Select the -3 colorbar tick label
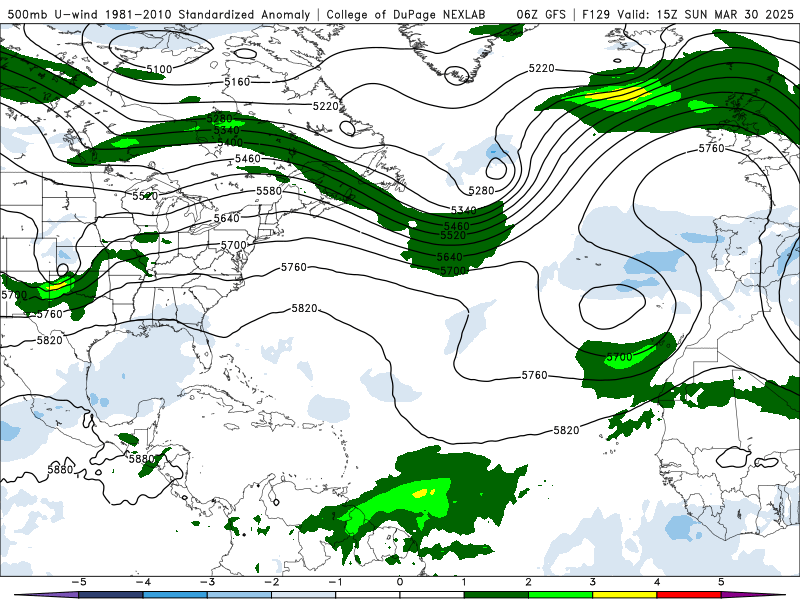The image size is (800, 600). coord(207,582)
